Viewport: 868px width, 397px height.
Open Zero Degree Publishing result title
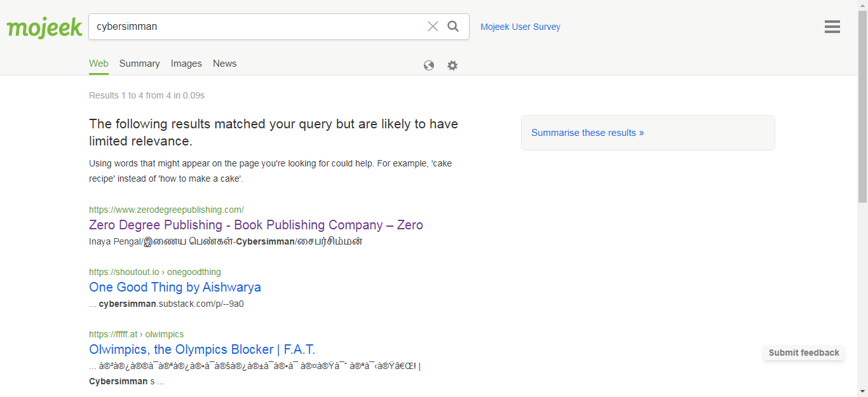click(x=255, y=225)
